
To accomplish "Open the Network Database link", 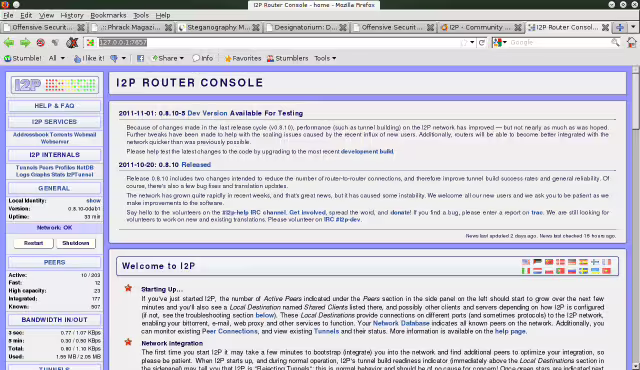I will coord(401,323).
